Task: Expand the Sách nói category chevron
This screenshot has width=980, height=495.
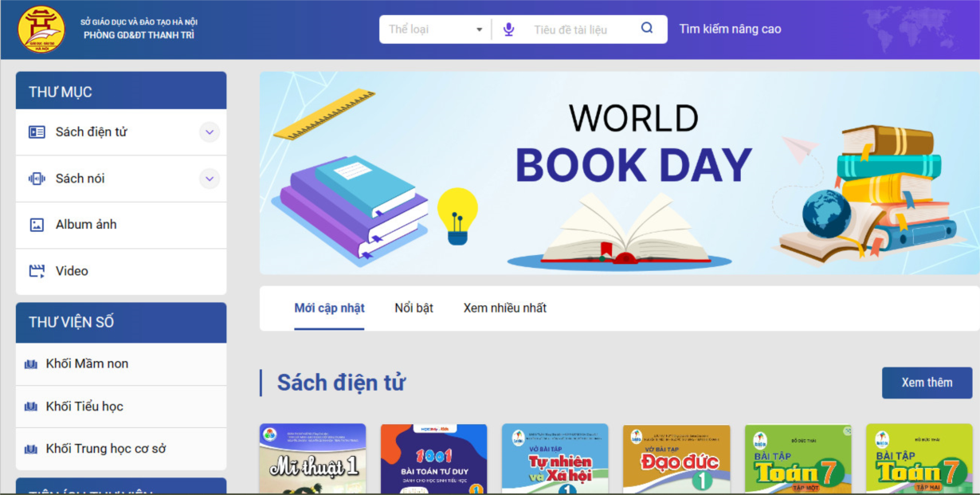Action: 210,179
